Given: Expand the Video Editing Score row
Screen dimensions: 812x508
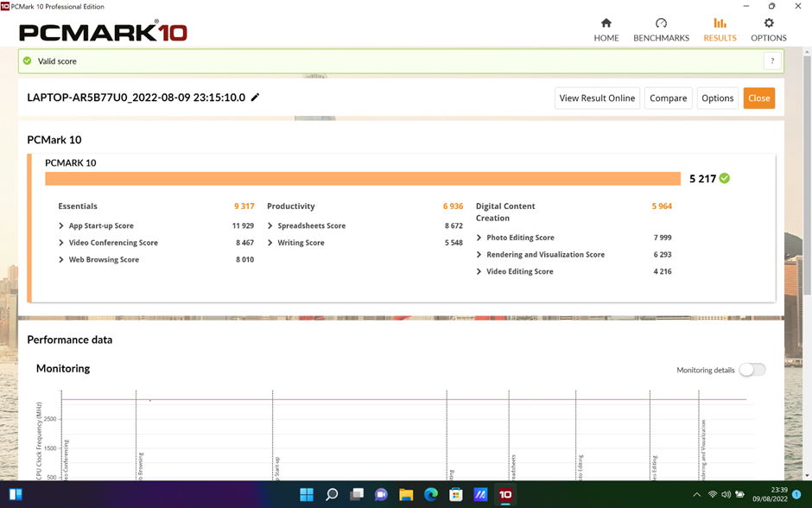Looking at the screenshot, I should point(479,271).
